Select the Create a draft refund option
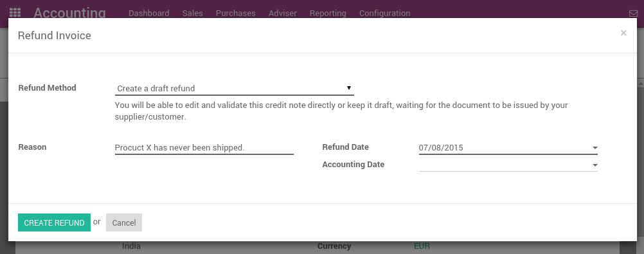The width and height of the screenshot is (644, 254). 235,88
